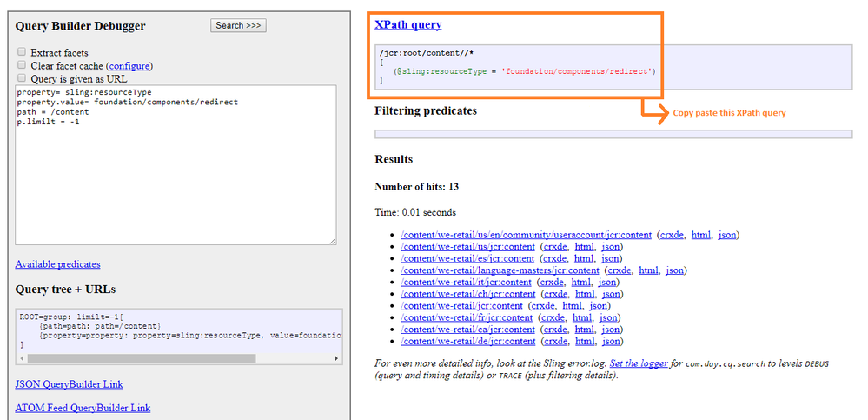
Task: Open the ATOM Feed QueryBuilder Link
Action: pyautogui.click(x=83, y=408)
